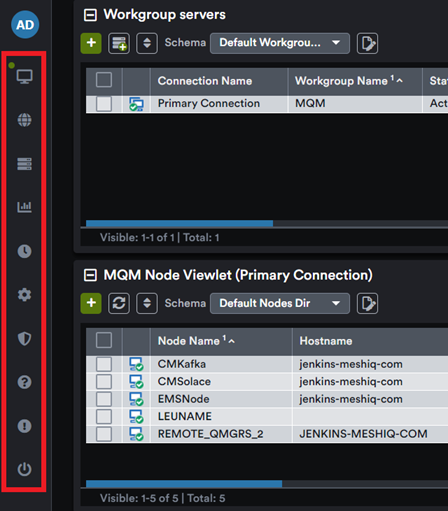Collapse the Workgroup servers viewlet
This screenshot has width=448, height=511.
90,15
